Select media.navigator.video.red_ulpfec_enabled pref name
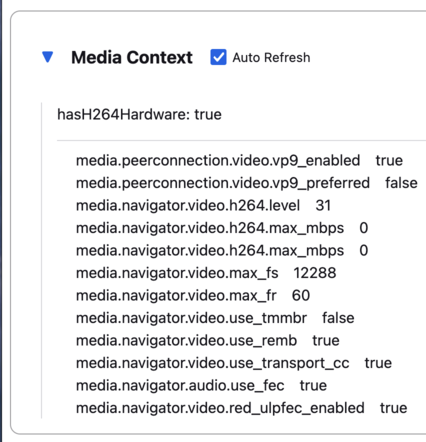The height and width of the screenshot is (442, 426). pyautogui.click(x=220, y=408)
